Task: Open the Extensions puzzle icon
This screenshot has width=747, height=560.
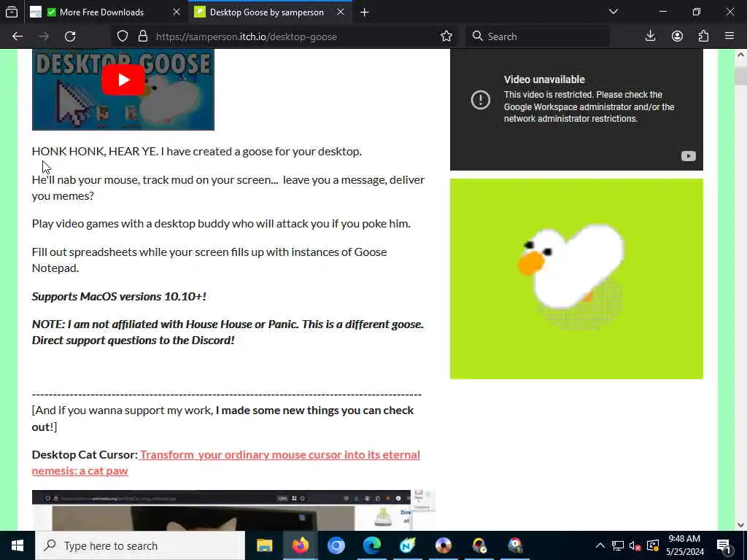Action: pyautogui.click(x=703, y=36)
